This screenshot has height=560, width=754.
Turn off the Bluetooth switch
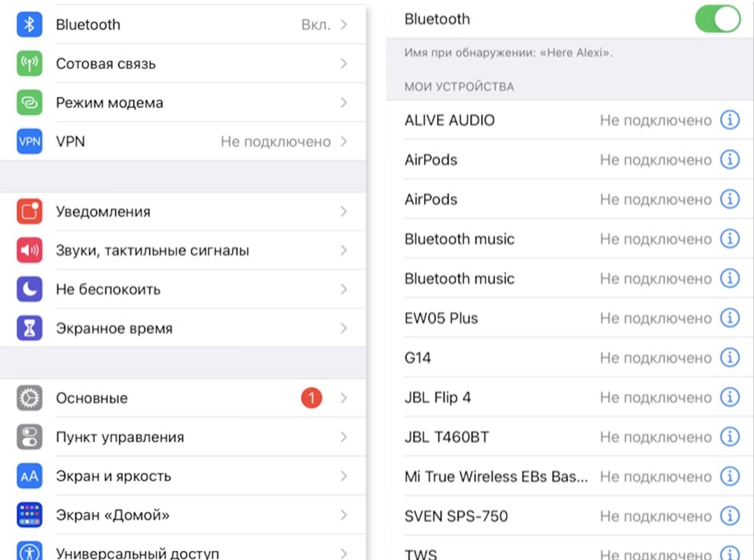(x=718, y=19)
